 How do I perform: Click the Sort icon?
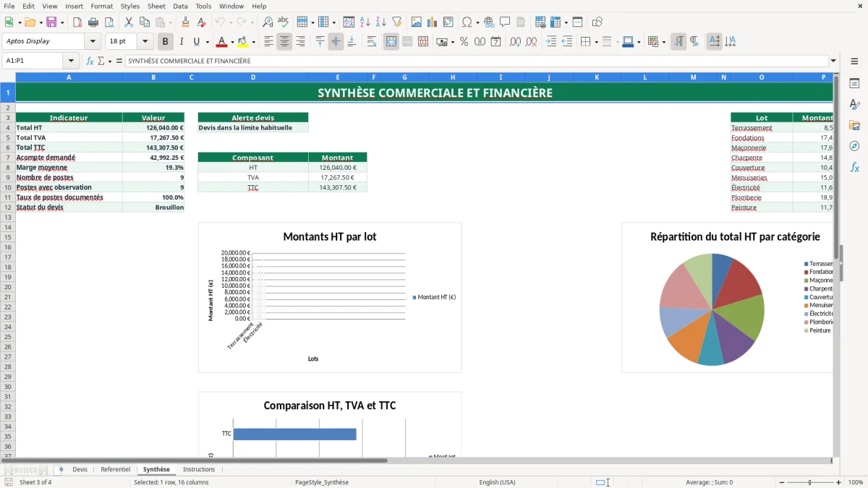349,22
